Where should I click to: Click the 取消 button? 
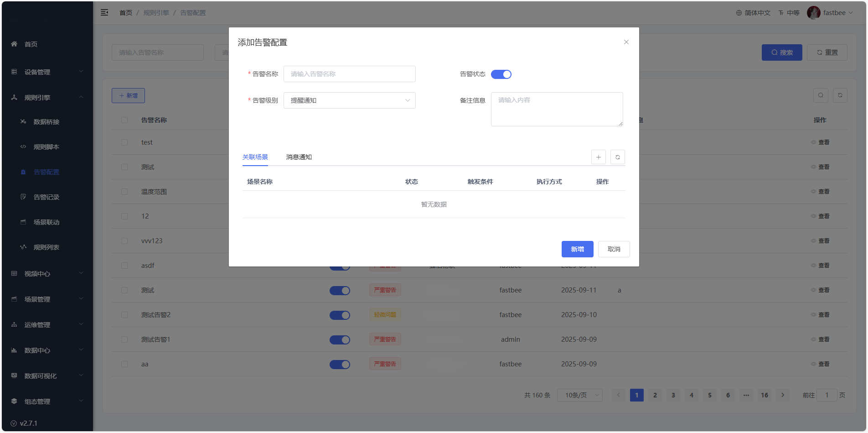614,249
